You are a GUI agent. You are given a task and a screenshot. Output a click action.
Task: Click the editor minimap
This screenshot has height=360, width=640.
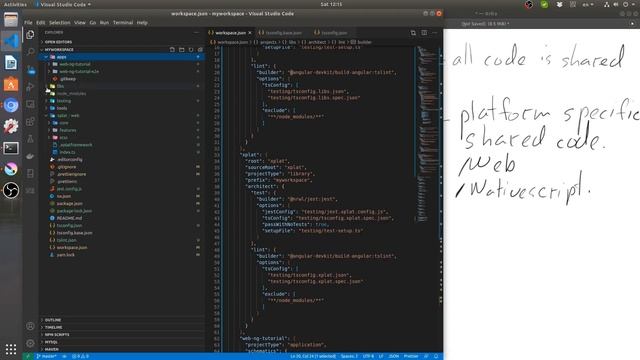[427, 135]
